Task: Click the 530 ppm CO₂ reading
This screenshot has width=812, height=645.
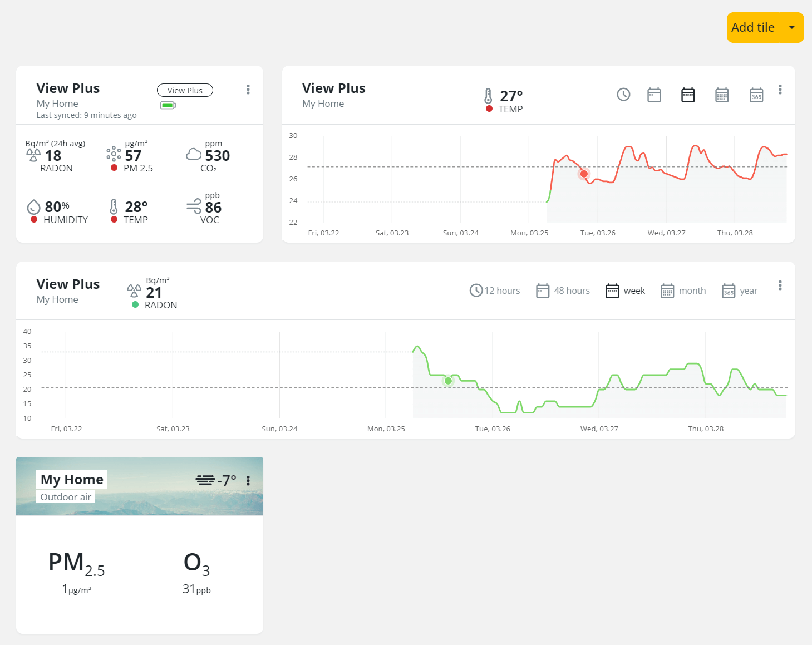Action: tap(217, 156)
